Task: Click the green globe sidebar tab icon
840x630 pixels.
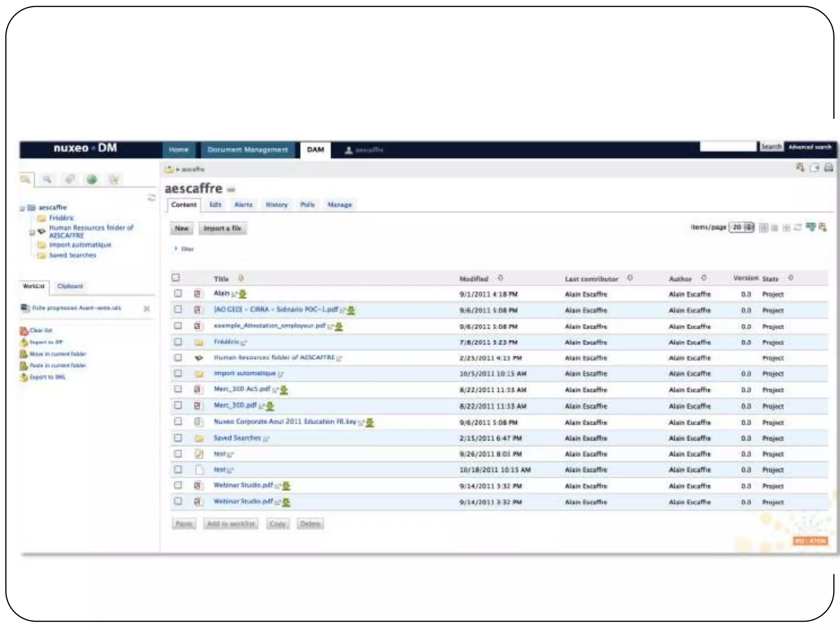Action: (92, 179)
